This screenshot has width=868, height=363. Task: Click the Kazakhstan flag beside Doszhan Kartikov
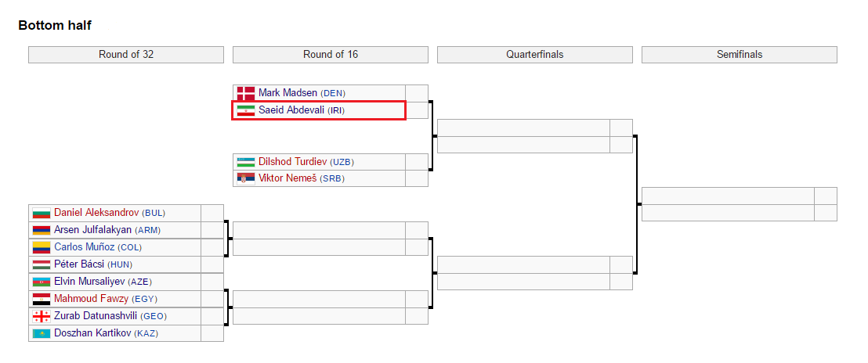coord(41,333)
